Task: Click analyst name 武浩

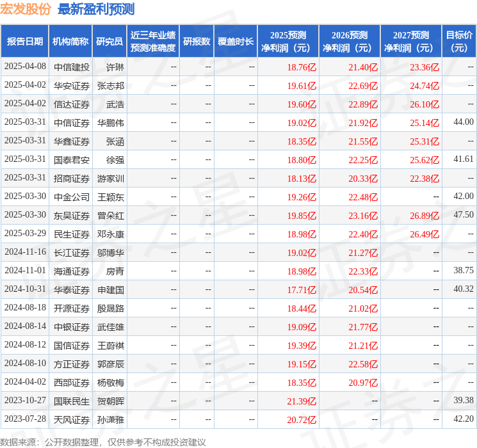Action: (115, 104)
